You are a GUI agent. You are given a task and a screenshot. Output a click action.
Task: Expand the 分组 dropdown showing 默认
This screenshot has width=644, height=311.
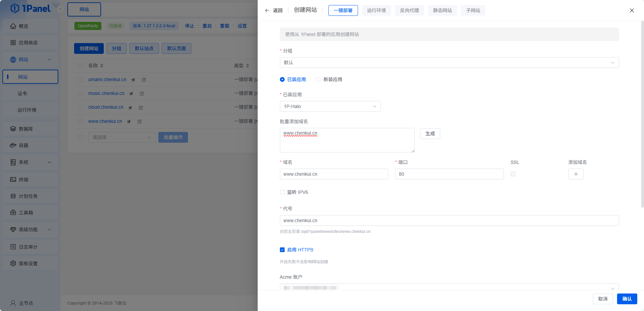pos(449,63)
